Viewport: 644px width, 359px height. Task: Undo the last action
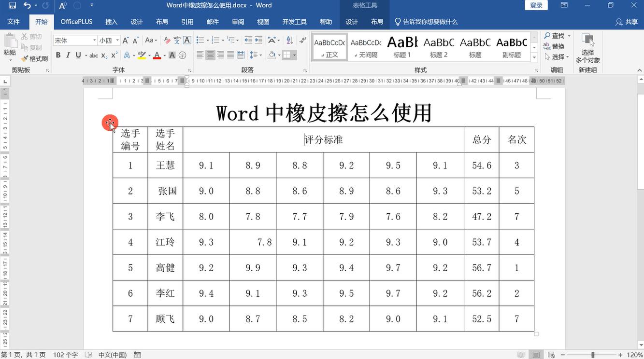(x=27, y=6)
